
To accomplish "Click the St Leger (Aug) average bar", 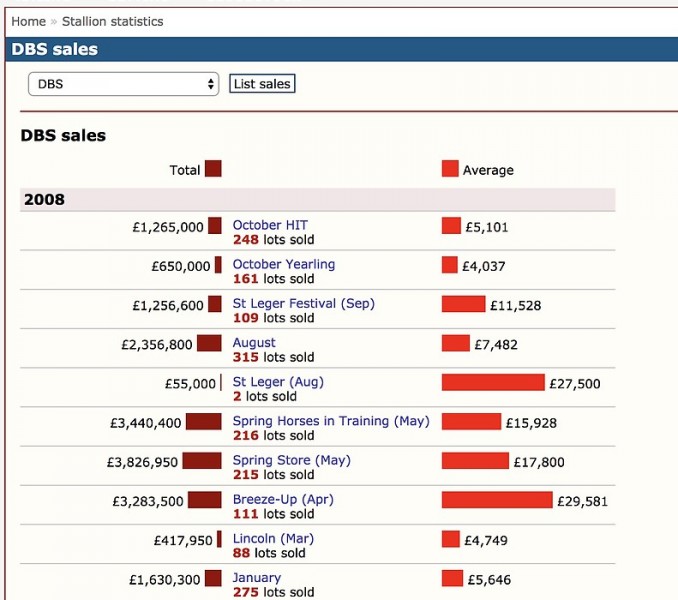I will (x=493, y=382).
